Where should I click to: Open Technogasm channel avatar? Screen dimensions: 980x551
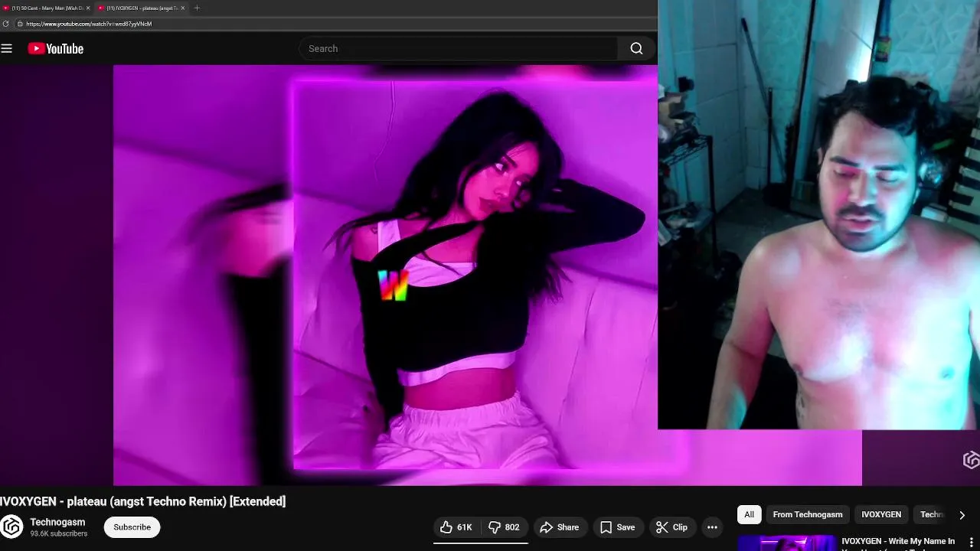[x=11, y=527]
